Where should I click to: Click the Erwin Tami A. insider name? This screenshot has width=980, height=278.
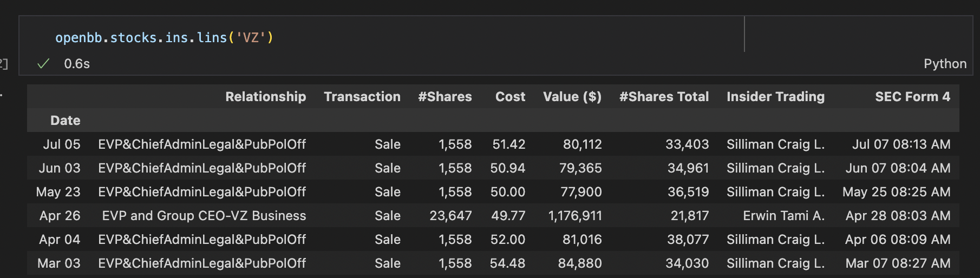click(x=783, y=216)
